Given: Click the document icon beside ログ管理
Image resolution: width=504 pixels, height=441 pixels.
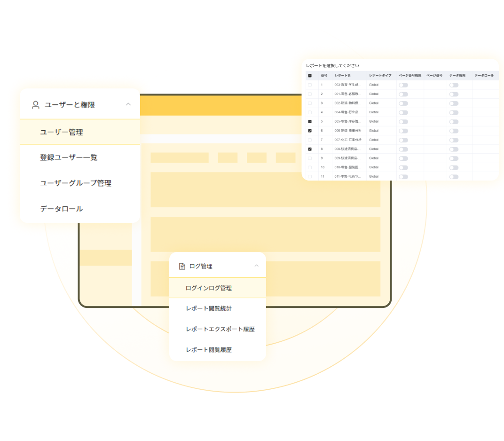Looking at the screenshot, I should tap(182, 266).
